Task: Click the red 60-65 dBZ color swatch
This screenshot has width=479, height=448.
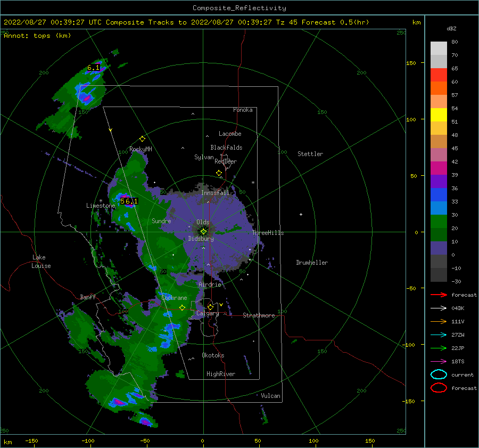Action: point(439,75)
